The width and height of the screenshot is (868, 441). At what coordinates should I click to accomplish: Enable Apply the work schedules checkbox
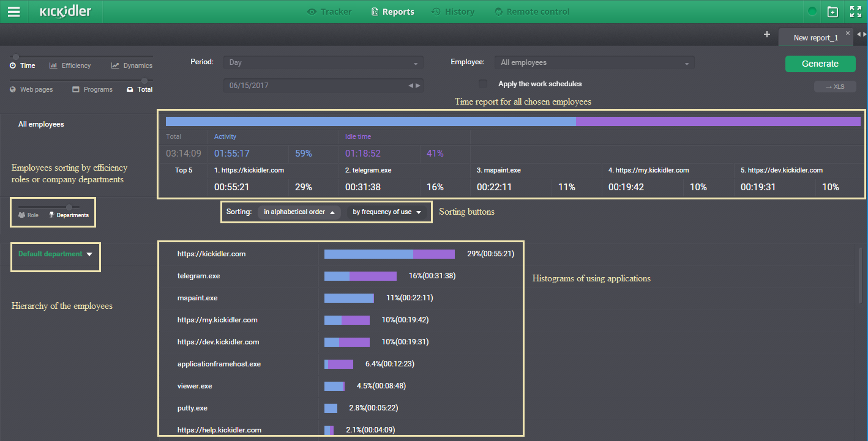(483, 84)
